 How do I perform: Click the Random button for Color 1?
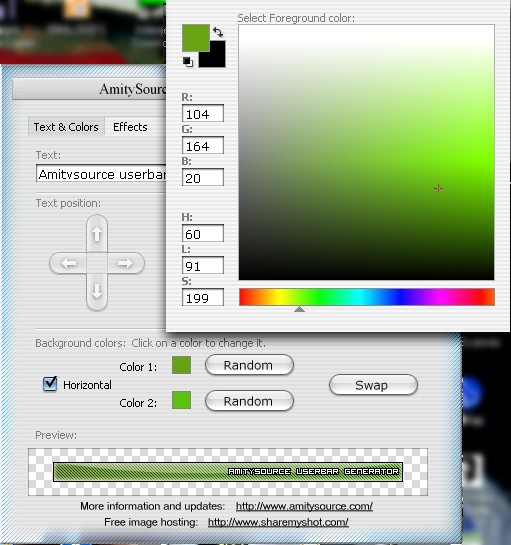249,365
